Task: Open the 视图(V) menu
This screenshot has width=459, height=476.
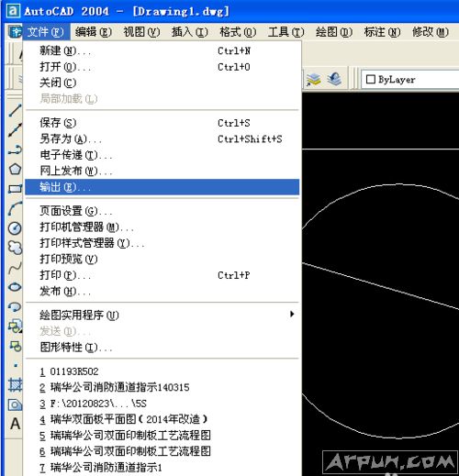Action: (141, 32)
